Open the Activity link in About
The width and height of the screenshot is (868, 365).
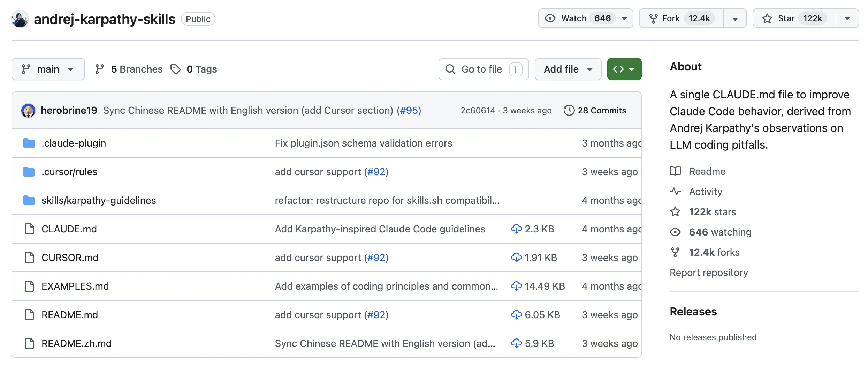[706, 192]
